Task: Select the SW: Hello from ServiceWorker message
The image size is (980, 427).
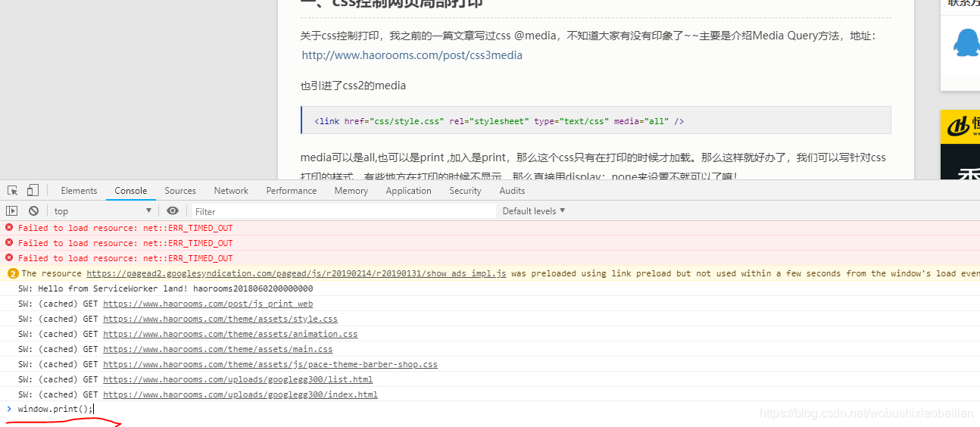Action: click(165, 288)
